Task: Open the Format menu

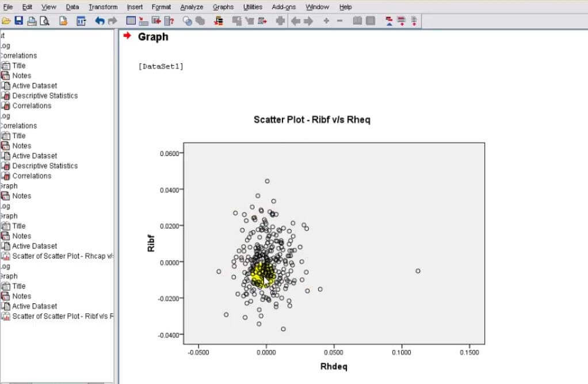Action: [161, 7]
